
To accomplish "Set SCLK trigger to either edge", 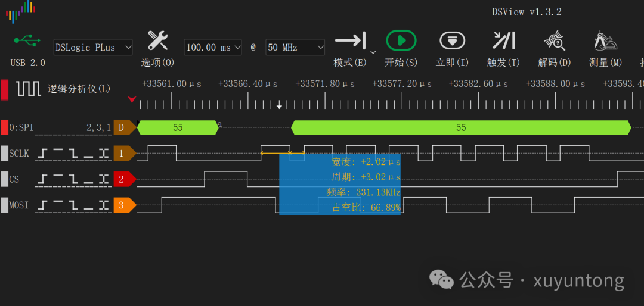I will point(104,154).
